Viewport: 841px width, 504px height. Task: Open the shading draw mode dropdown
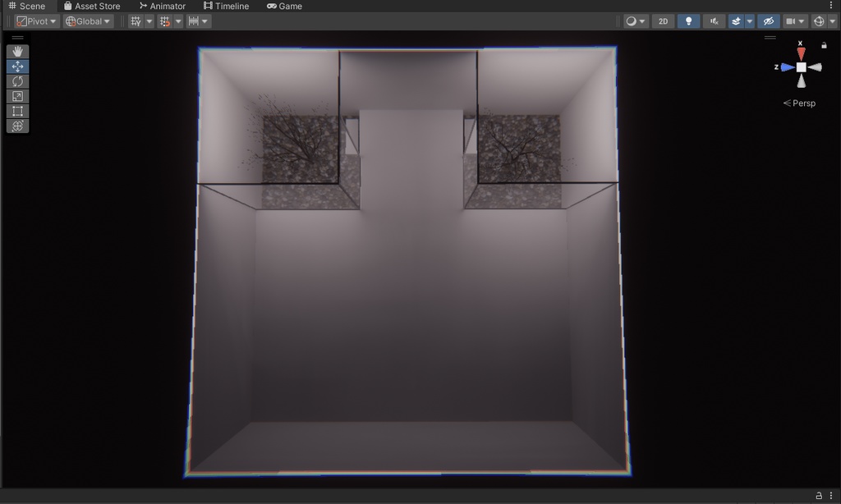pos(636,21)
